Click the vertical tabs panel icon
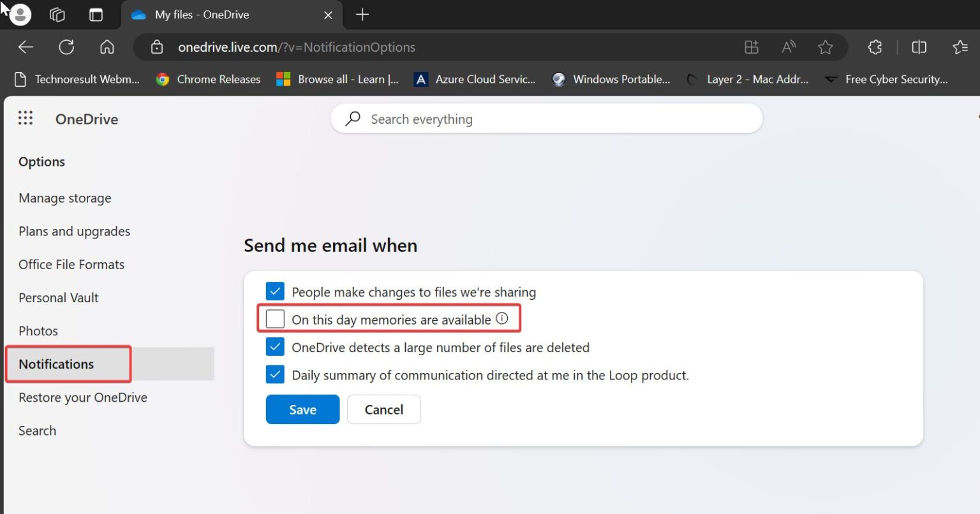Image resolution: width=980 pixels, height=514 pixels. 96,14
